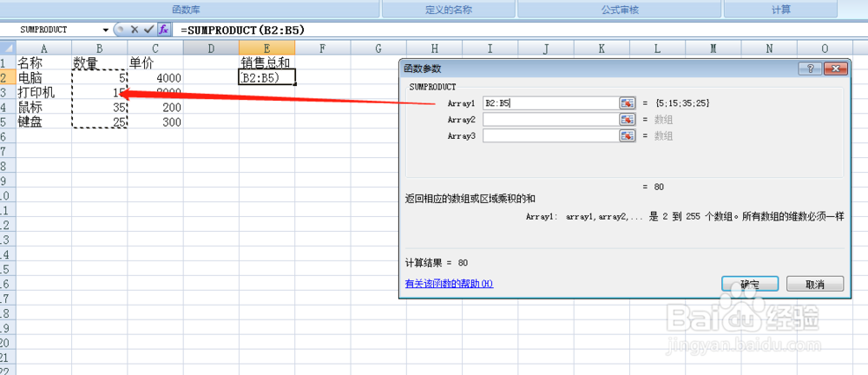Click cell containing 数量

(x=99, y=62)
